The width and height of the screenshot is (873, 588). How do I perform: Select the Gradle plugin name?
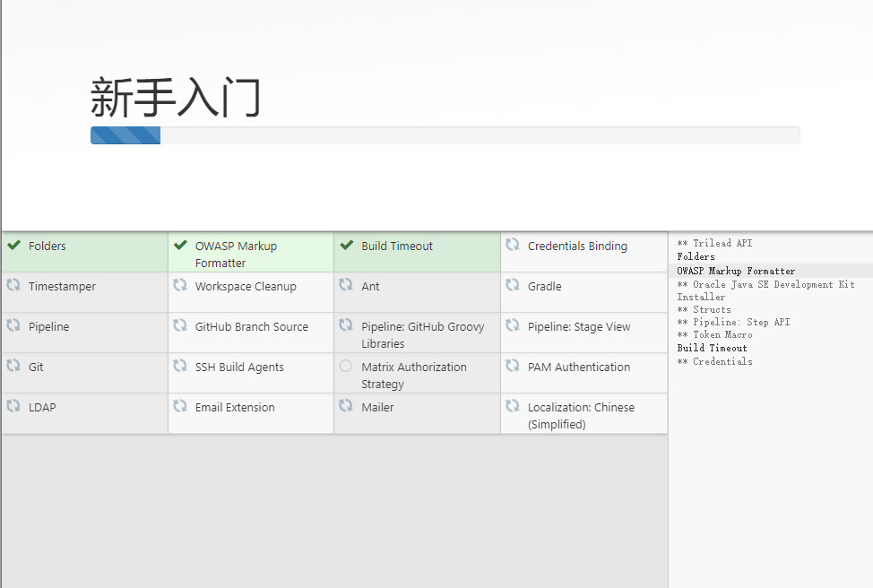tap(545, 286)
